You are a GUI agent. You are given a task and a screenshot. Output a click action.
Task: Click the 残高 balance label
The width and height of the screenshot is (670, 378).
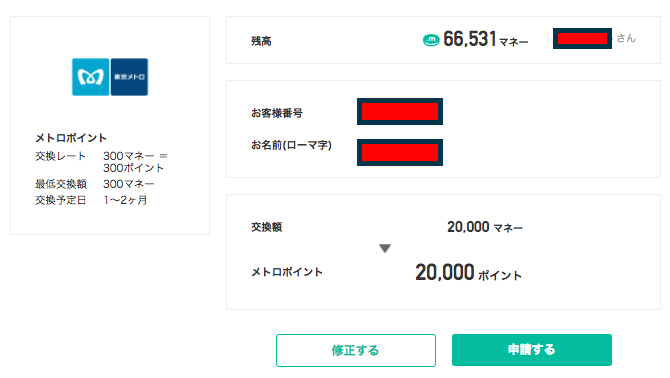[x=261, y=41]
